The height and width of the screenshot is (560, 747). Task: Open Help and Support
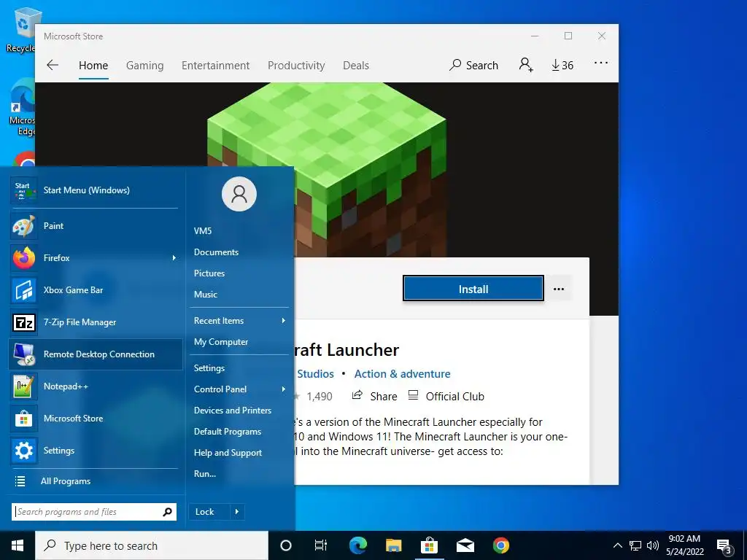pos(228,453)
